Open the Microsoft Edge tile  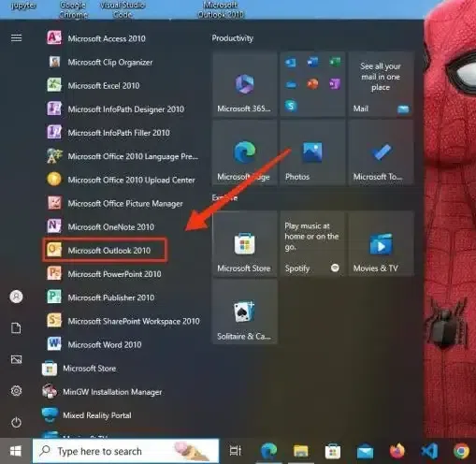pyautogui.click(x=245, y=152)
